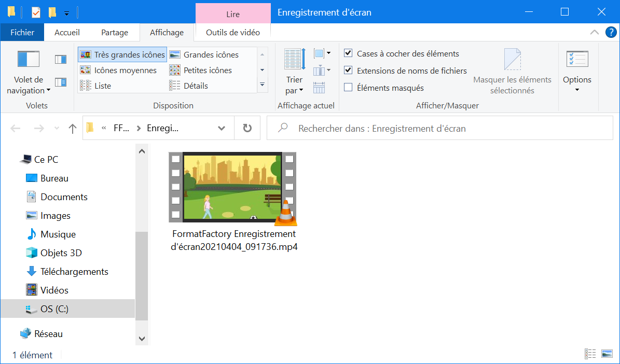Viewport: 620px width, 364px height.
Task: Select Très grandes icônes layout
Action: [x=122, y=54]
